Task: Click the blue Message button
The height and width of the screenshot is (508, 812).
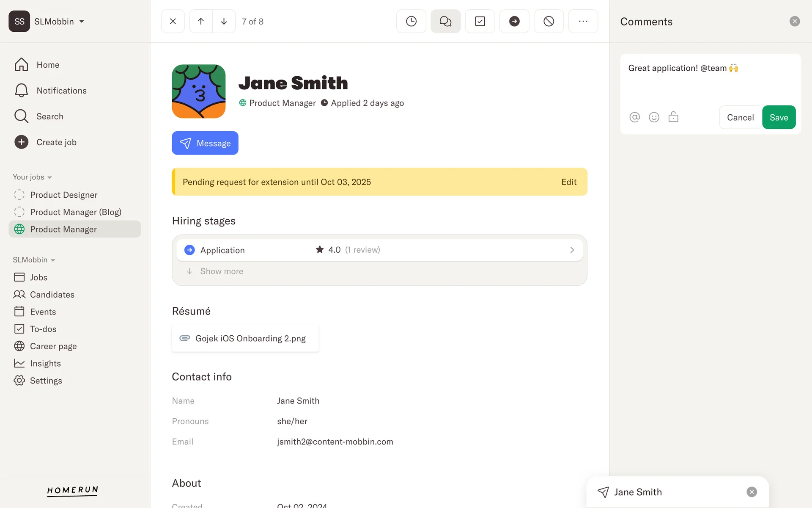Action: pos(205,143)
